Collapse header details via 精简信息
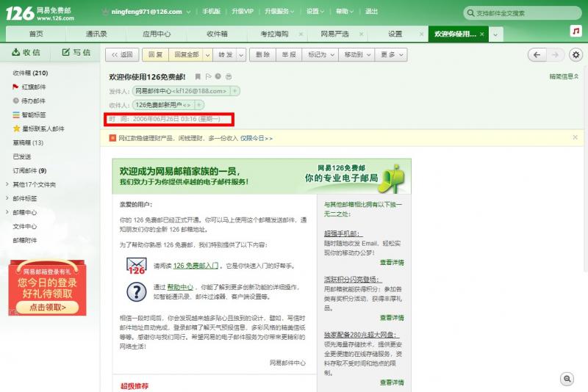This screenshot has height=392, width=588. coord(564,76)
